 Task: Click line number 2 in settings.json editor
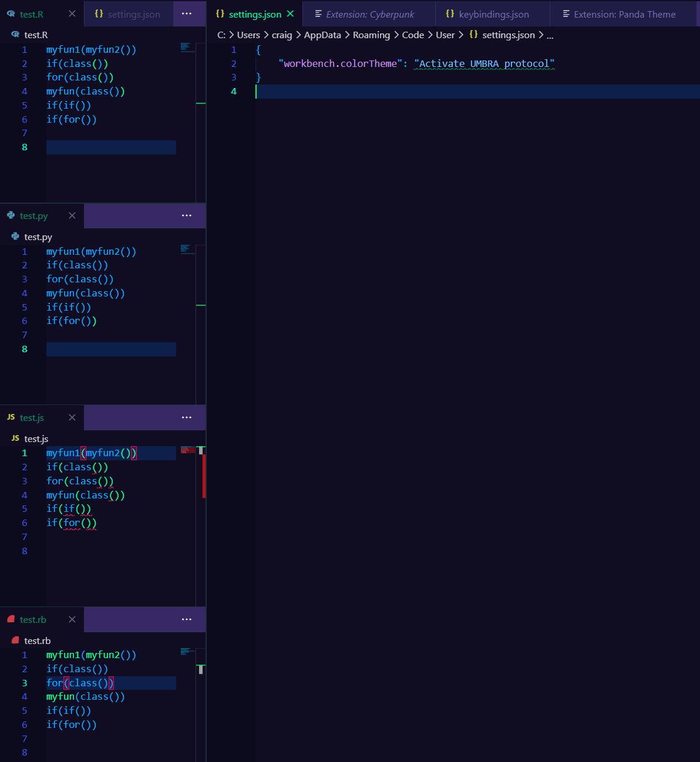coord(234,63)
